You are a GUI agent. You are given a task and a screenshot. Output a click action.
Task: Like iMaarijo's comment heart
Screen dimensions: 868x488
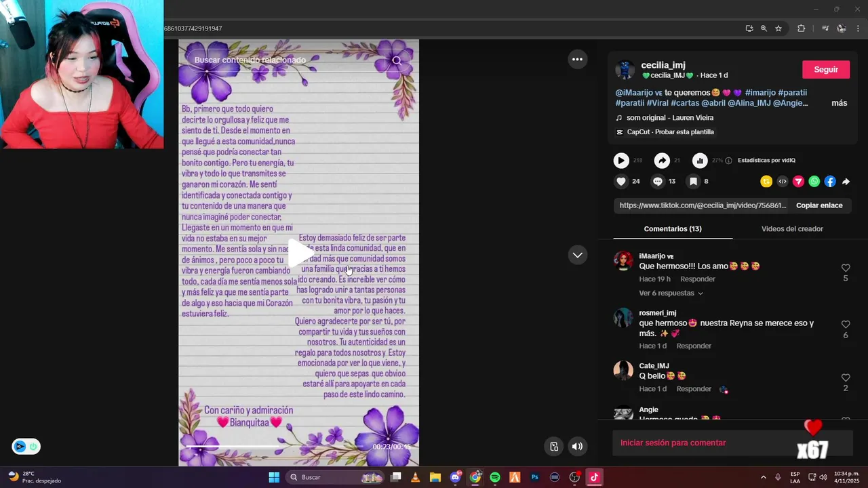(x=846, y=268)
